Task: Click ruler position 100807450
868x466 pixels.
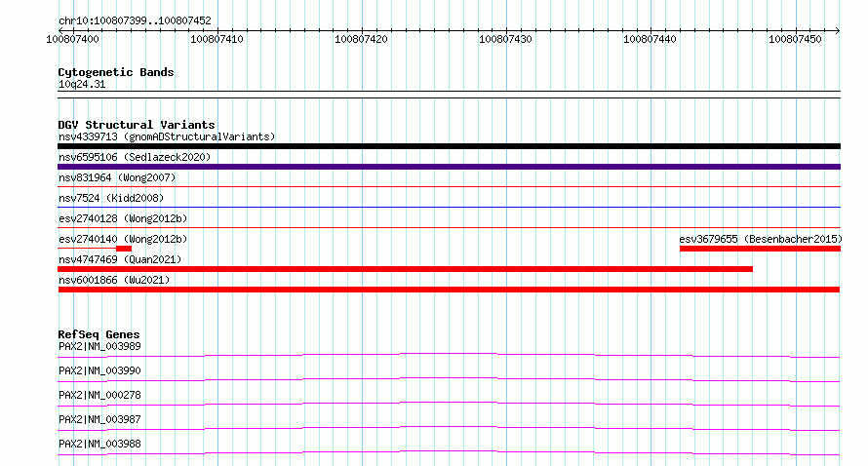Action: click(795, 39)
